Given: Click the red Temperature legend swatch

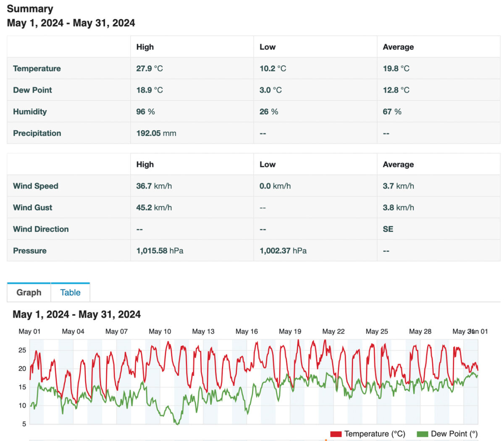Looking at the screenshot, I should coord(336,434).
